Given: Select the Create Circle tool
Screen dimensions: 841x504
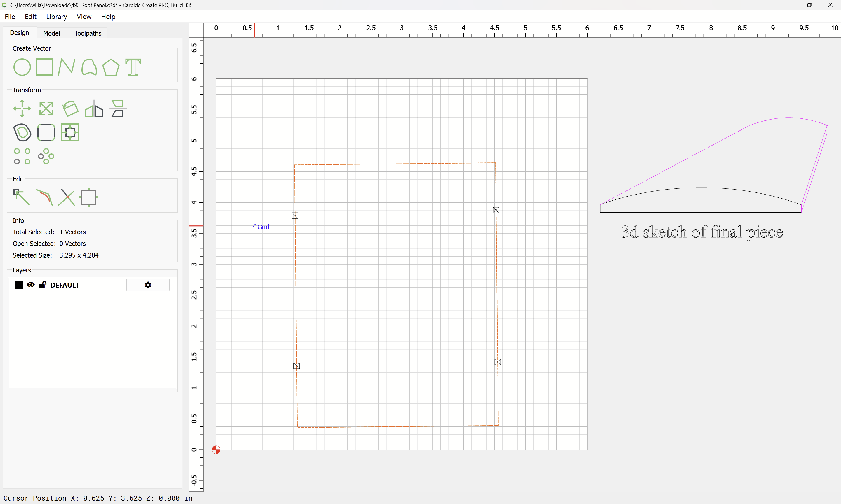Looking at the screenshot, I should click(22, 67).
